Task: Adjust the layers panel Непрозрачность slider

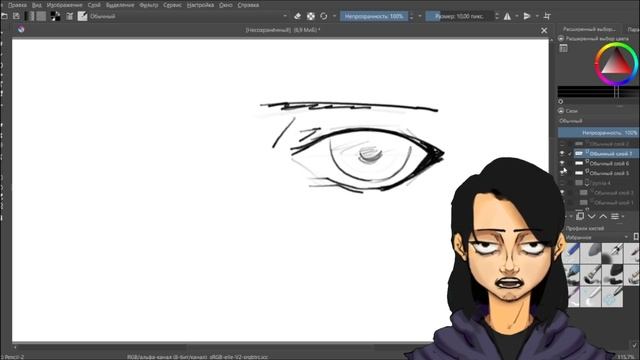Action: [598, 133]
